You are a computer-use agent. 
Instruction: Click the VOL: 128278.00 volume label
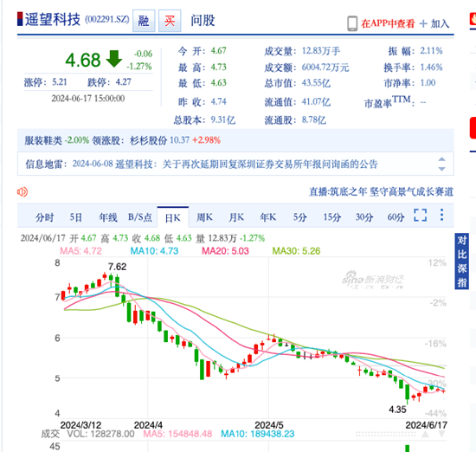tap(100, 434)
